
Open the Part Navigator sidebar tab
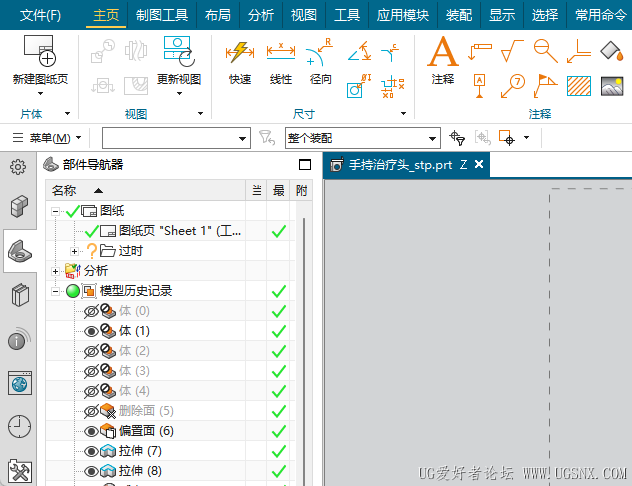[19, 251]
